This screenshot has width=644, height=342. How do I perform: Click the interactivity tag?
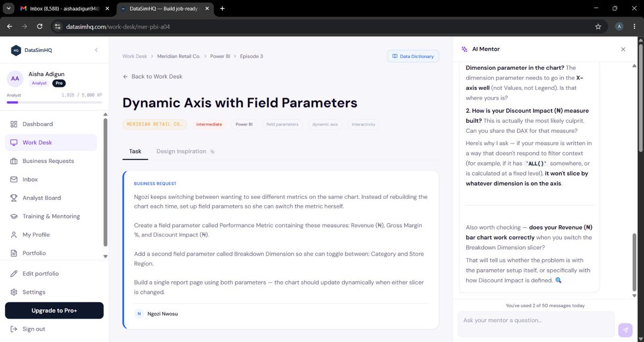tap(363, 124)
